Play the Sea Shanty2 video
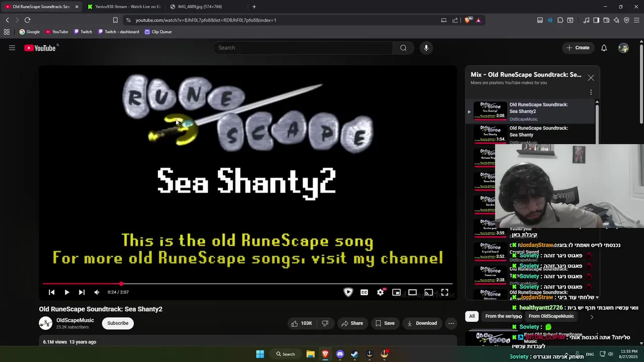The height and width of the screenshot is (362, 644). [66, 292]
